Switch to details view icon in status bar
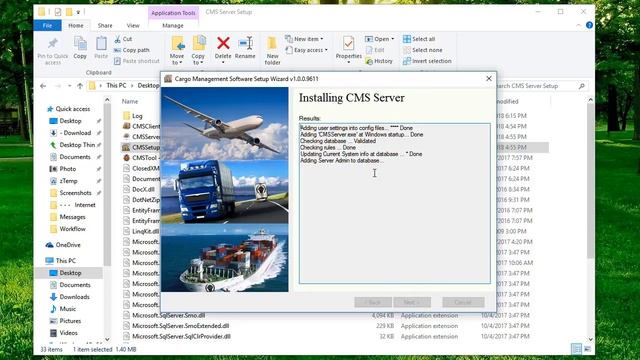640x360 pixels. [576, 349]
